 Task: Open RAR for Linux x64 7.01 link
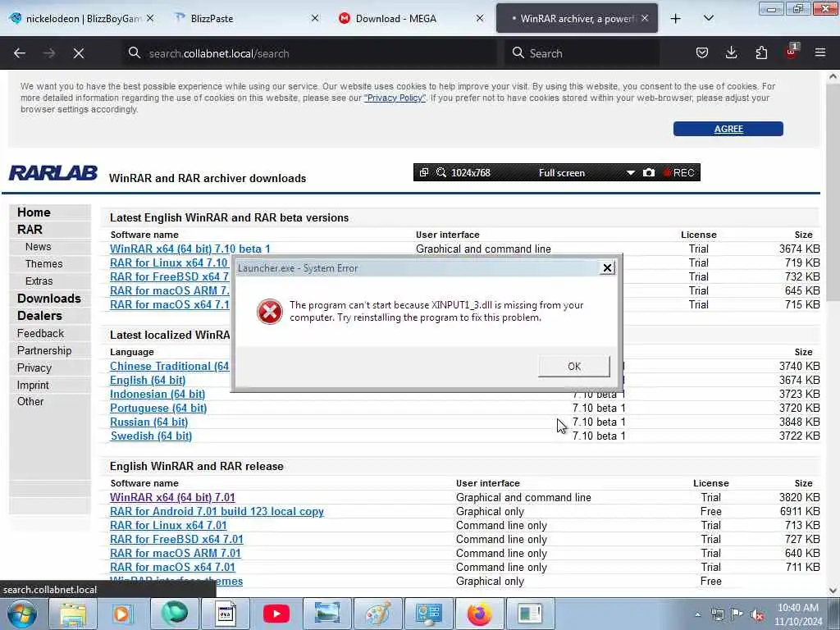(x=168, y=525)
